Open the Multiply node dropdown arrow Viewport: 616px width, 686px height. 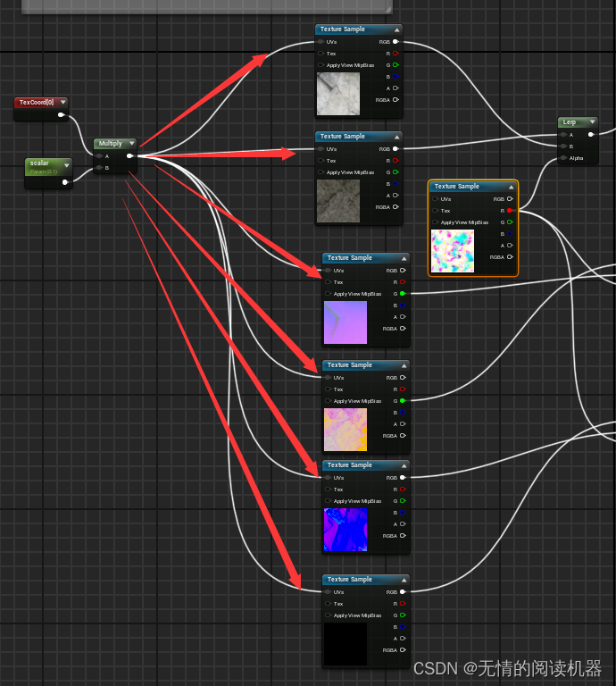pyautogui.click(x=131, y=143)
